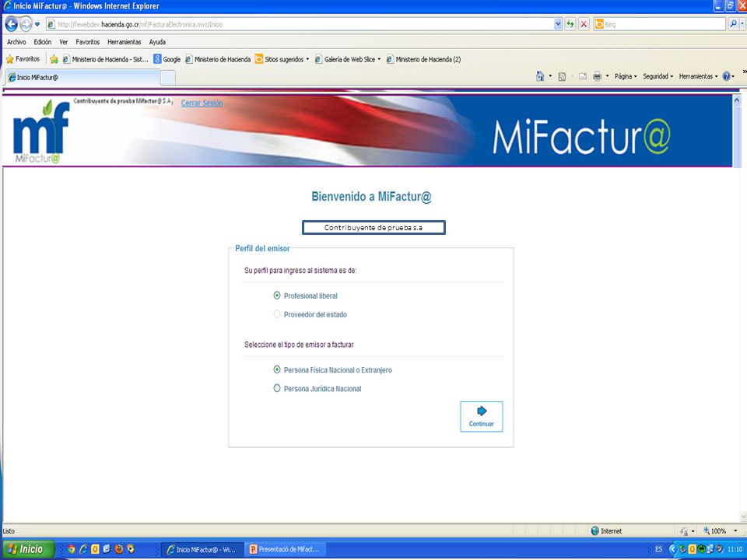747x560 pixels.
Task: Launch Chrome from quick launch bar
Action: (x=71, y=549)
